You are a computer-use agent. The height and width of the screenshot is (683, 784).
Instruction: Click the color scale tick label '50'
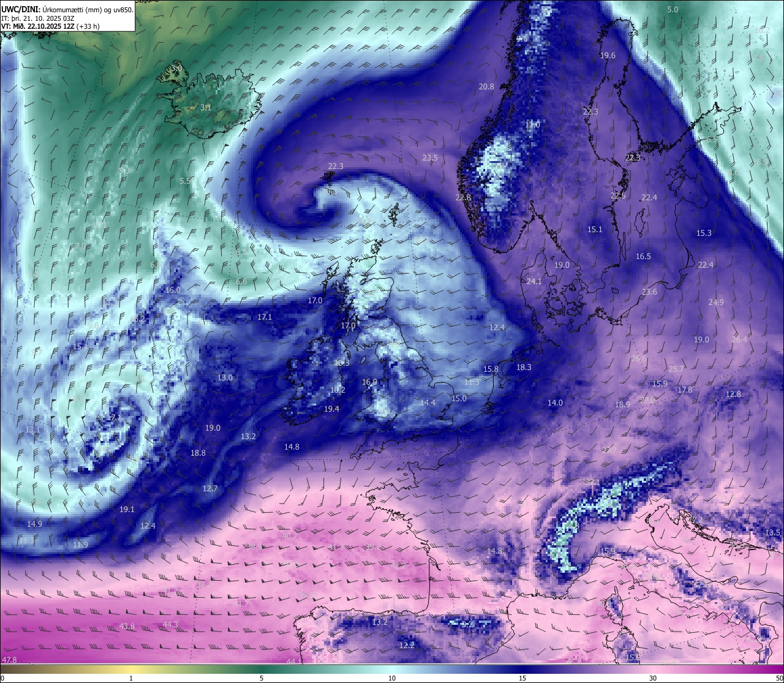[779, 678]
